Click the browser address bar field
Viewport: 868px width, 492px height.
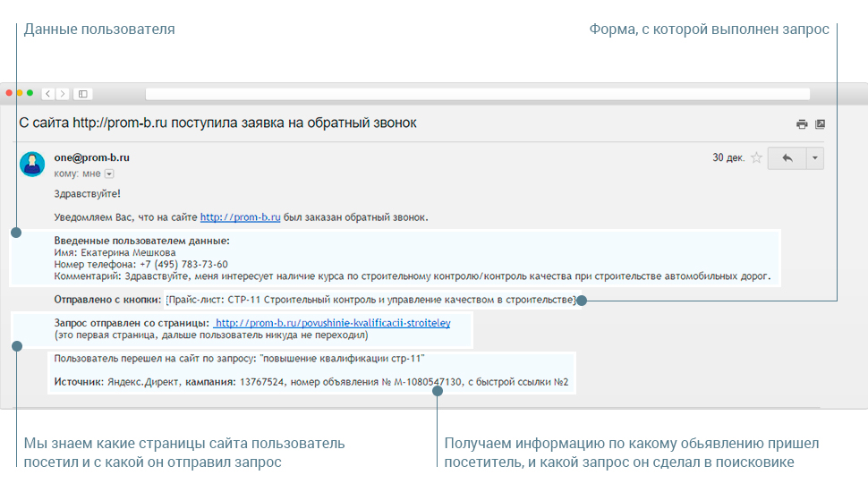tap(477, 94)
